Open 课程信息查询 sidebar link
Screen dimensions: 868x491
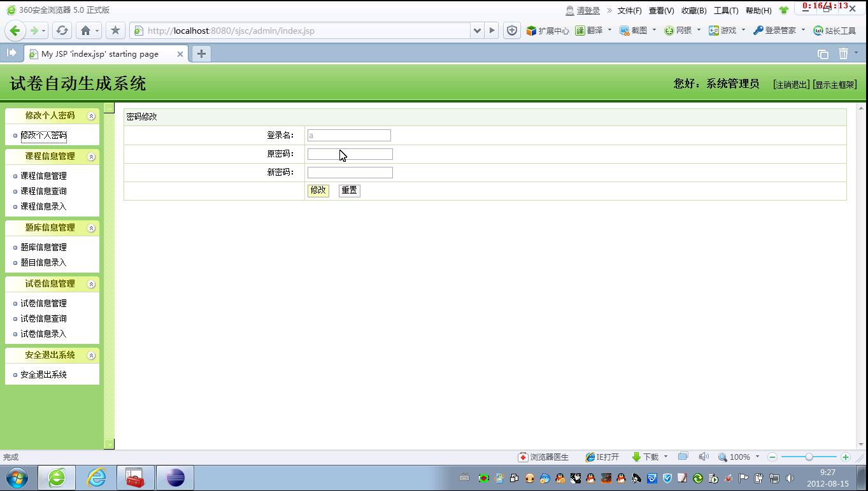pos(43,191)
